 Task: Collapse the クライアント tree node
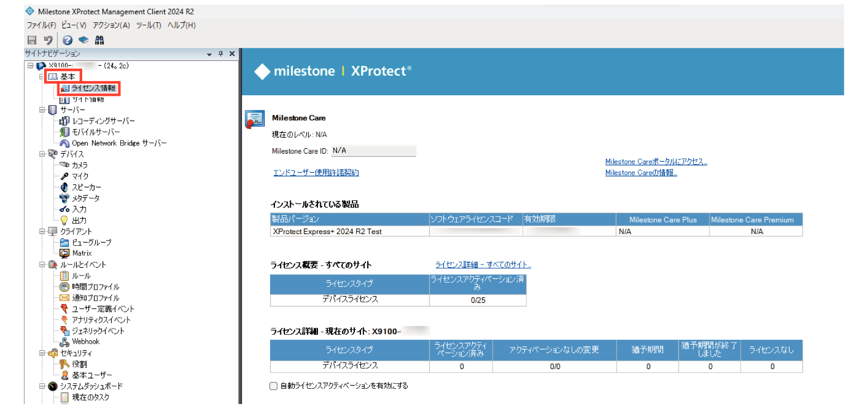[42, 231]
